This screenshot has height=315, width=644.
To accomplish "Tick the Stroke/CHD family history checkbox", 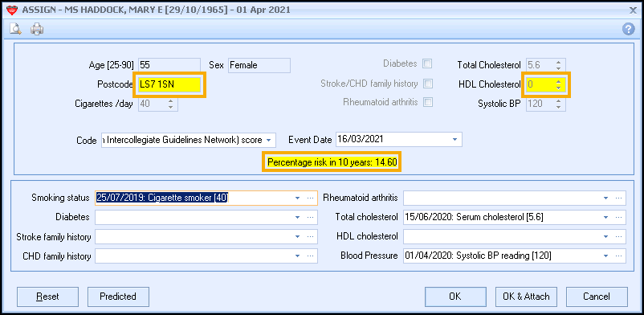I will [428, 84].
